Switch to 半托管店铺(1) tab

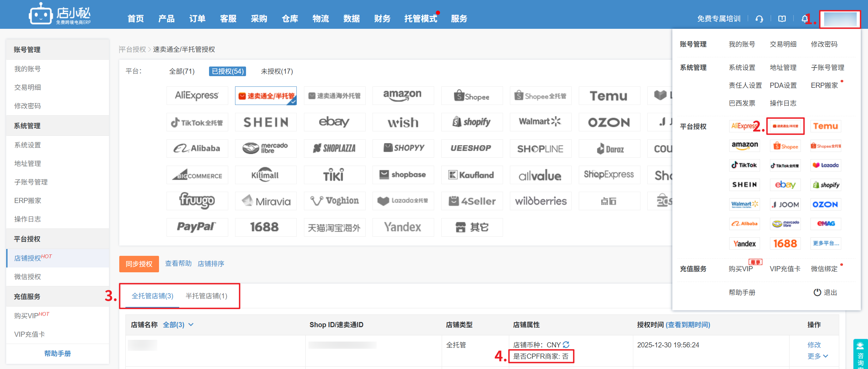click(x=206, y=296)
